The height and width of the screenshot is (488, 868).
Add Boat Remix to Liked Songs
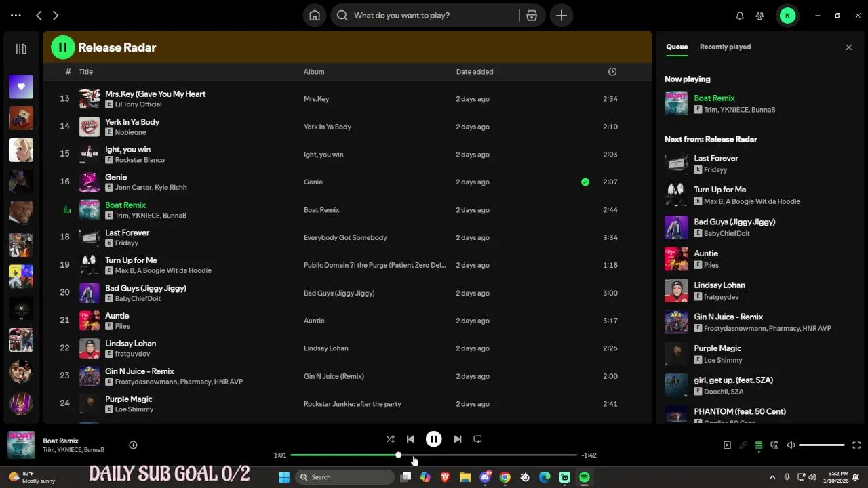[133, 445]
